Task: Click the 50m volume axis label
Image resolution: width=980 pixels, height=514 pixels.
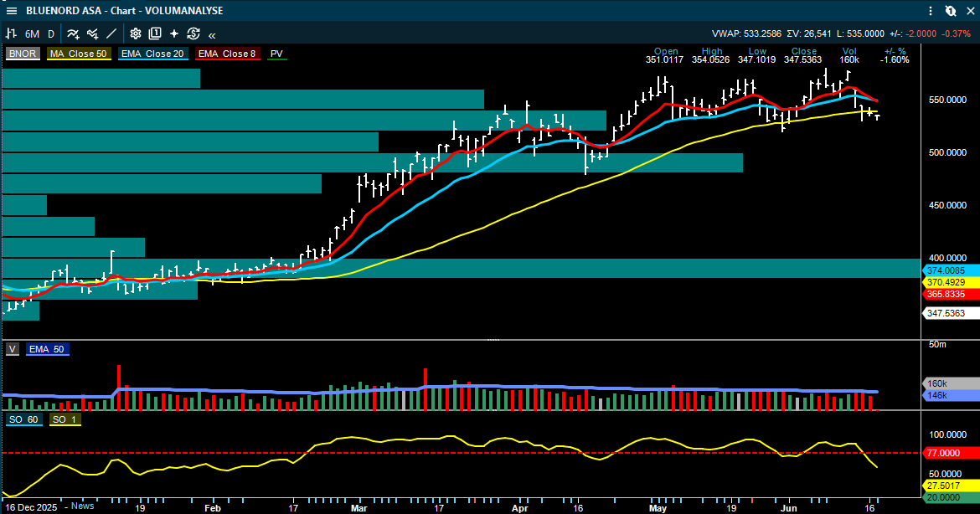Action: tap(937, 345)
